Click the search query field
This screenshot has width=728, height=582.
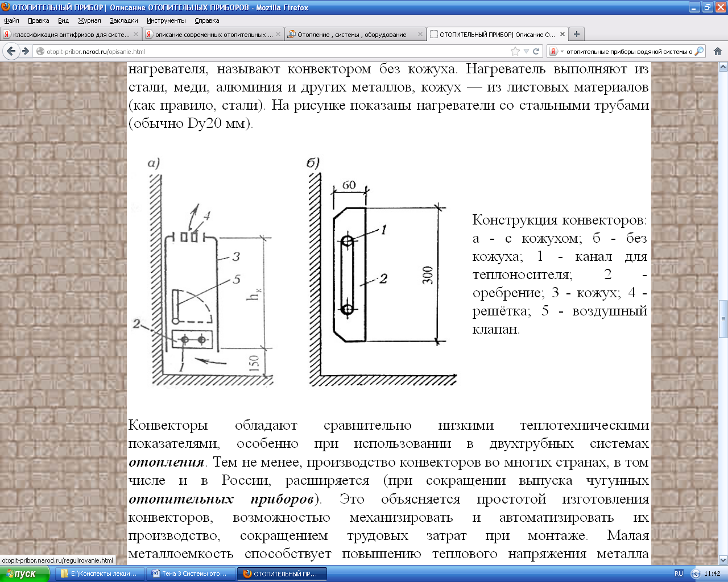pyautogui.click(x=628, y=51)
